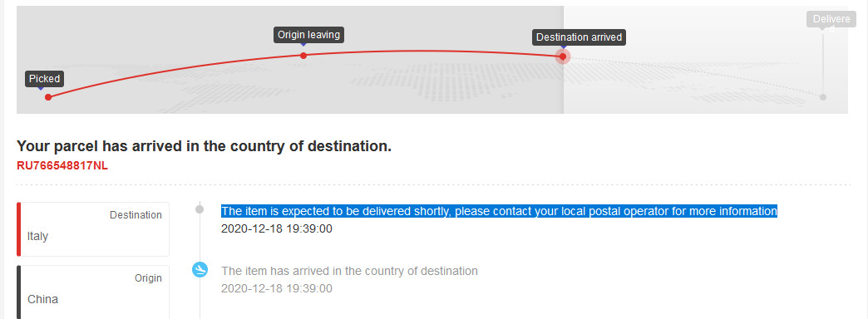Screen dimensions: 868x319
Task: Click the arrived in destination country event
Action: click(349, 271)
